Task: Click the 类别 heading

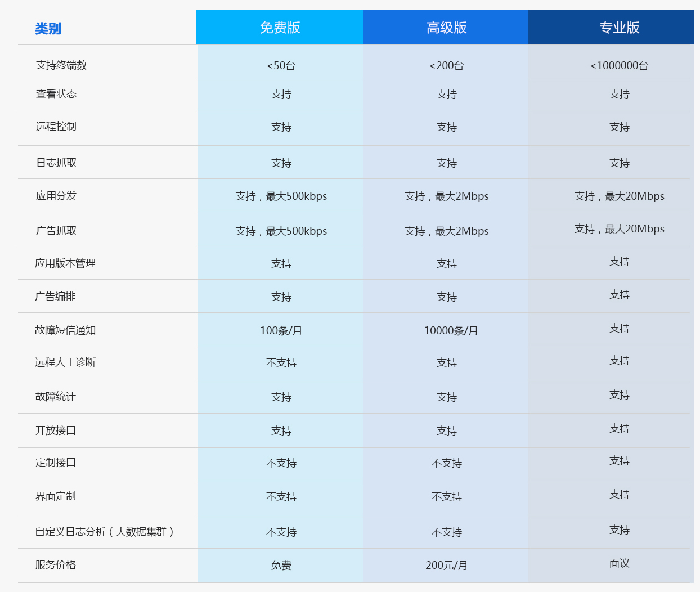Action: pyautogui.click(x=48, y=29)
